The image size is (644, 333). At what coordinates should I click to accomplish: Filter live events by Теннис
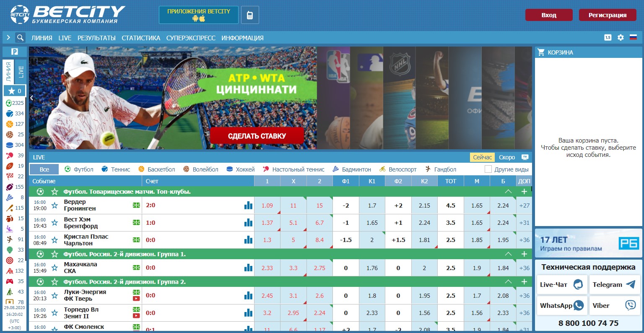[116, 169]
